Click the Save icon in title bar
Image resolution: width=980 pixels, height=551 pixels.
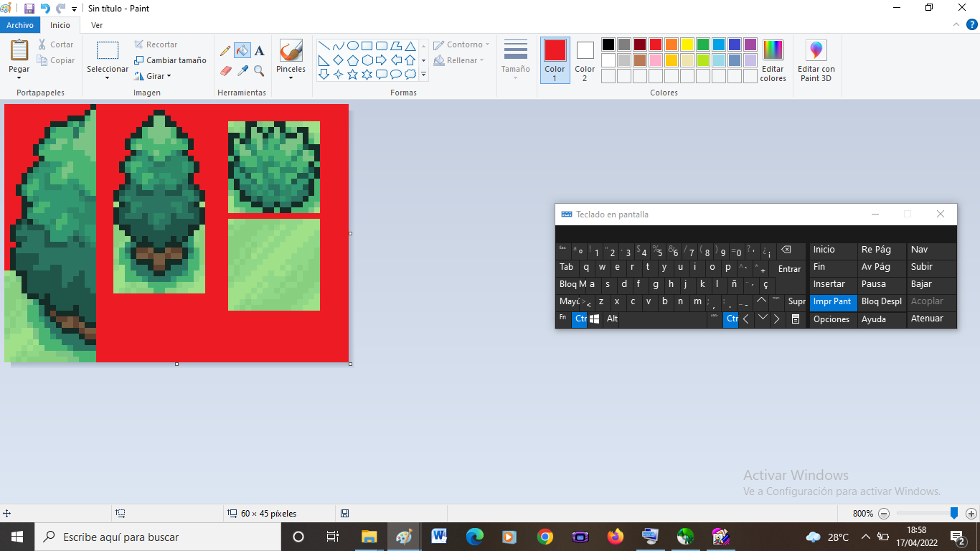click(x=29, y=9)
